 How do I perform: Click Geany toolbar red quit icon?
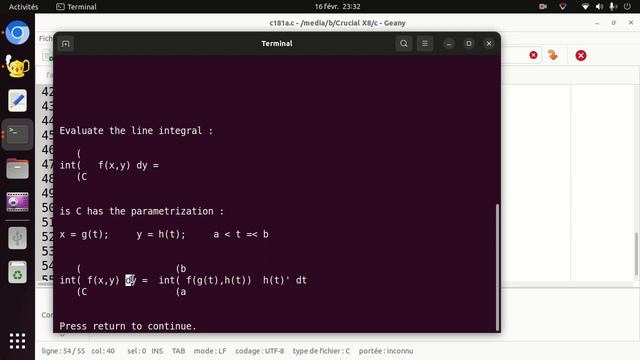[x=581, y=56]
